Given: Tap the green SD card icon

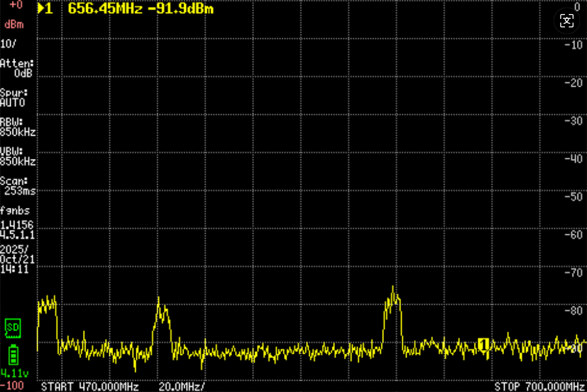Looking at the screenshot, I should click(x=13, y=327).
